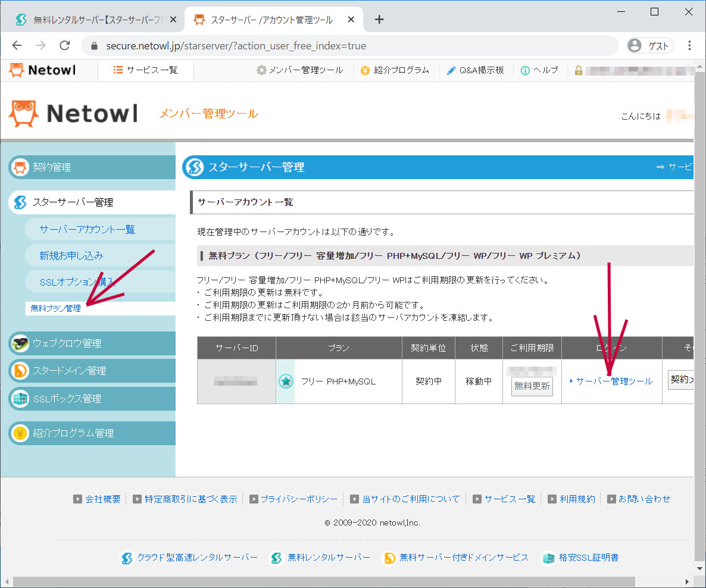Click the pencil icon beside Q&A掲示板
This screenshot has width=706, height=588.
pyautogui.click(x=451, y=70)
